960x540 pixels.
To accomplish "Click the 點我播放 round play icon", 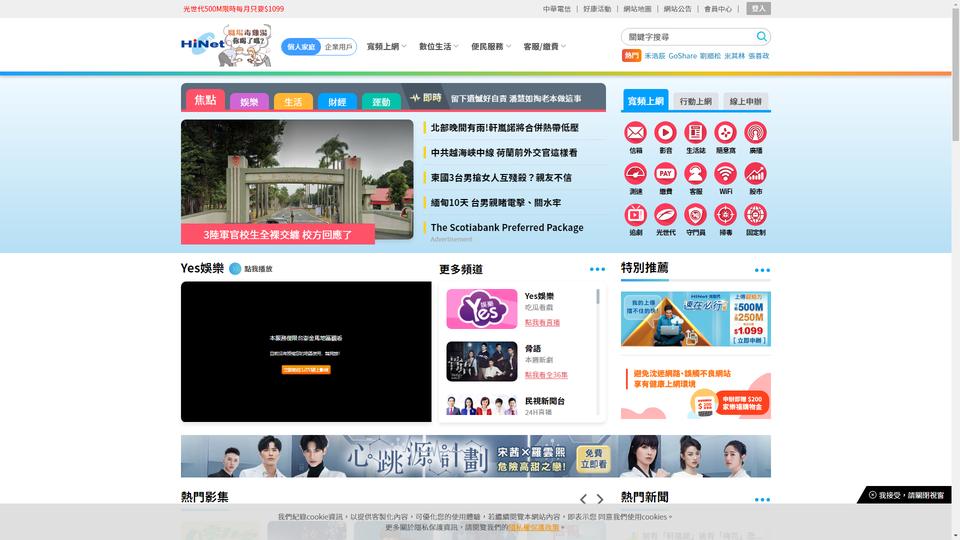I will 235,269.
